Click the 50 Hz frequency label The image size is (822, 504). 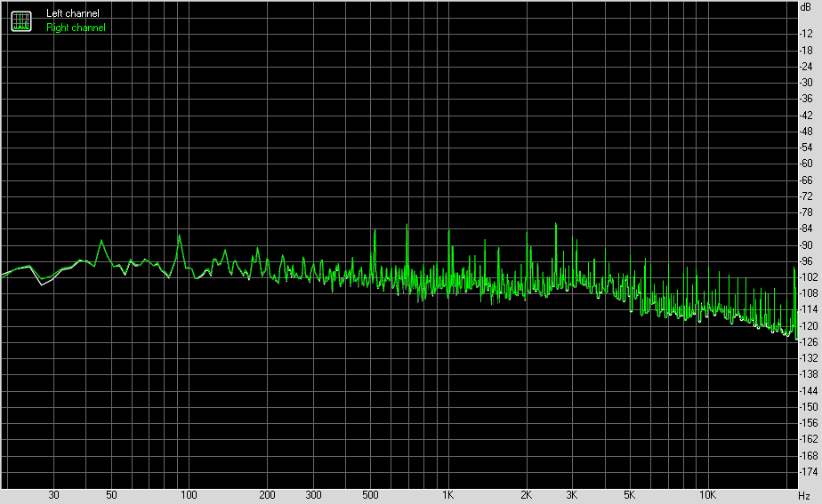click(111, 495)
